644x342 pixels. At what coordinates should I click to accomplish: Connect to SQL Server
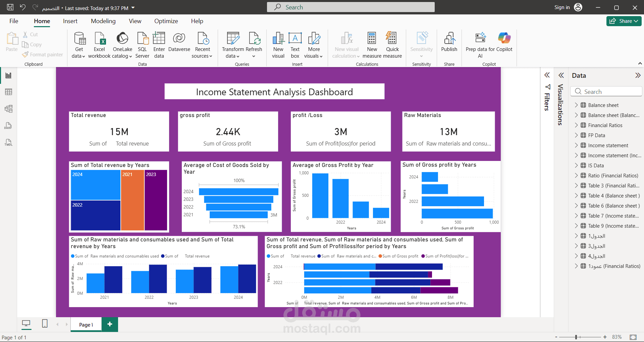click(142, 45)
